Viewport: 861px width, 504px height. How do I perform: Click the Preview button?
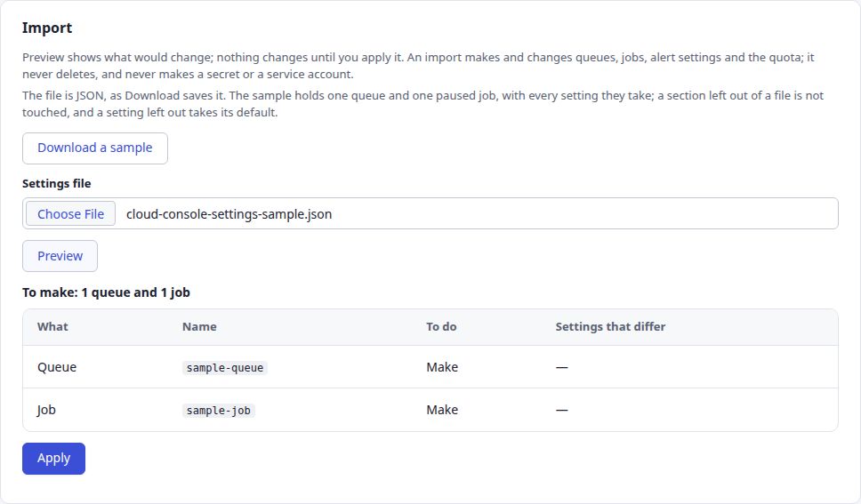tap(60, 256)
